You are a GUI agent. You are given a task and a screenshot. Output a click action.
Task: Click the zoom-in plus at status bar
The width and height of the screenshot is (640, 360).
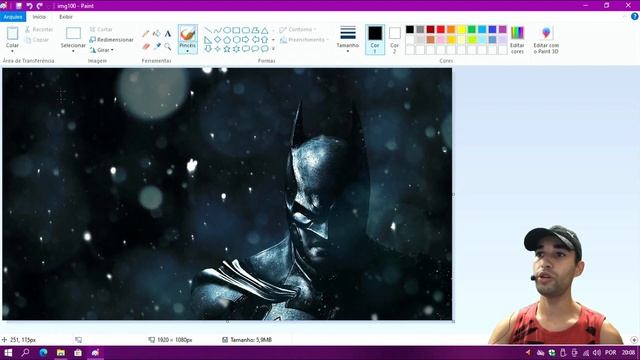point(634,340)
